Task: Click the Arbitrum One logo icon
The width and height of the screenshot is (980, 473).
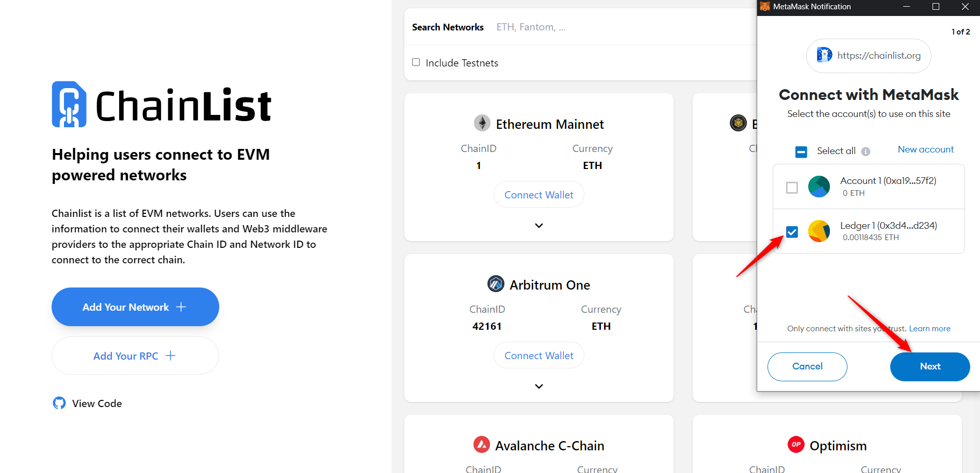Action: [x=496, y=284]
